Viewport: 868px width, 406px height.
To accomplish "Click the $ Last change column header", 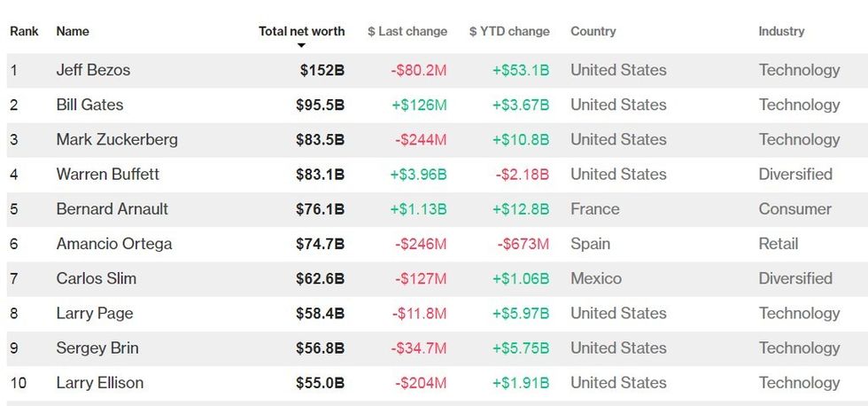I will (407, 31).
